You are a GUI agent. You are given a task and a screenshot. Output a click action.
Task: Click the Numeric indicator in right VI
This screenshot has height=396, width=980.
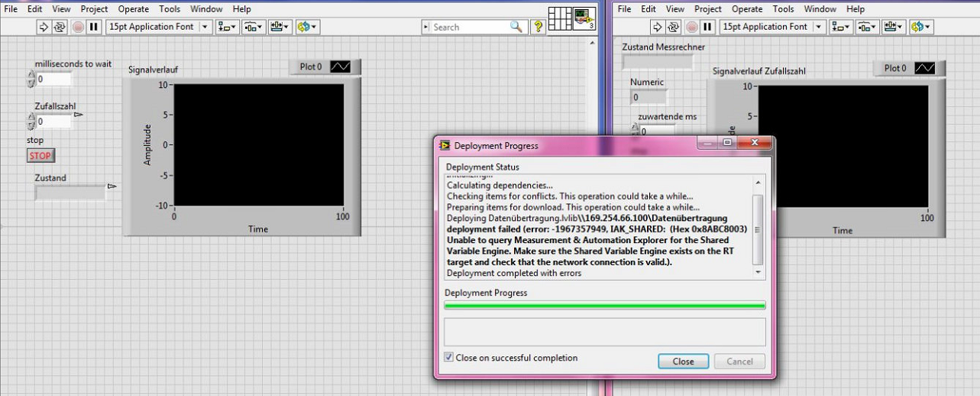[648, 97]
